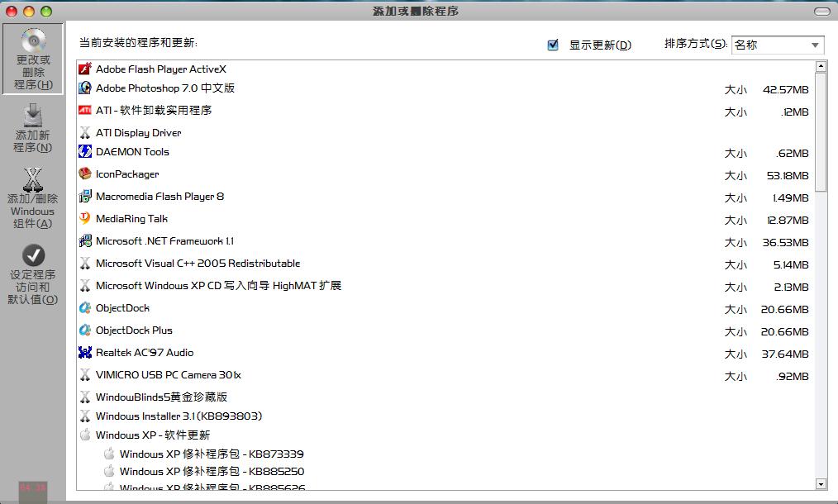Select VIMICRO USB PC Camera 301x name
Screen dimensions: 838x504
169,375
